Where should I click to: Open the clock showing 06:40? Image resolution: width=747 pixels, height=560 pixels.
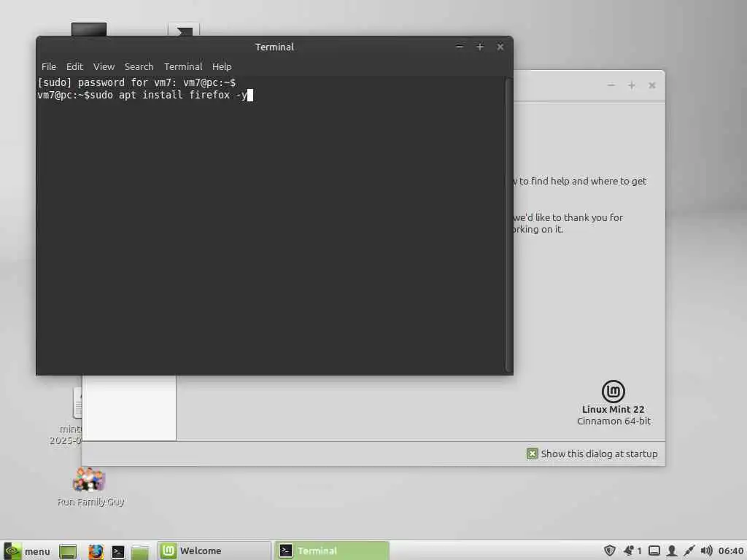pyautogui.click(x=731, y=551)
